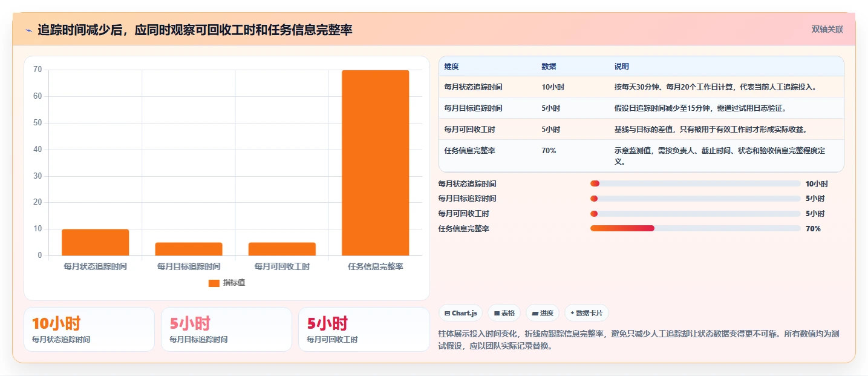Select the Chart.js chip

pyautogui.click(x=460, y=313)
